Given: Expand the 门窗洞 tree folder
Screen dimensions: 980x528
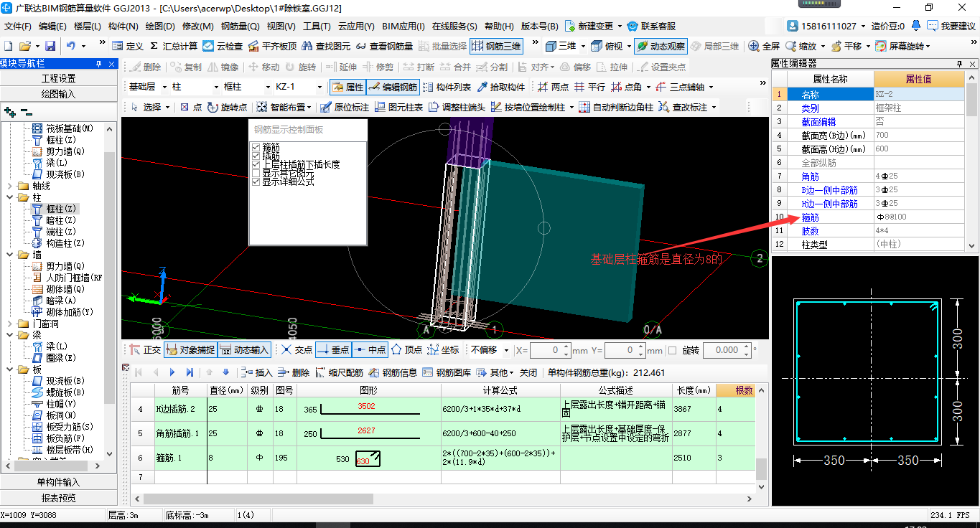Looking at the screenshot, I should (x=11, y=324).
